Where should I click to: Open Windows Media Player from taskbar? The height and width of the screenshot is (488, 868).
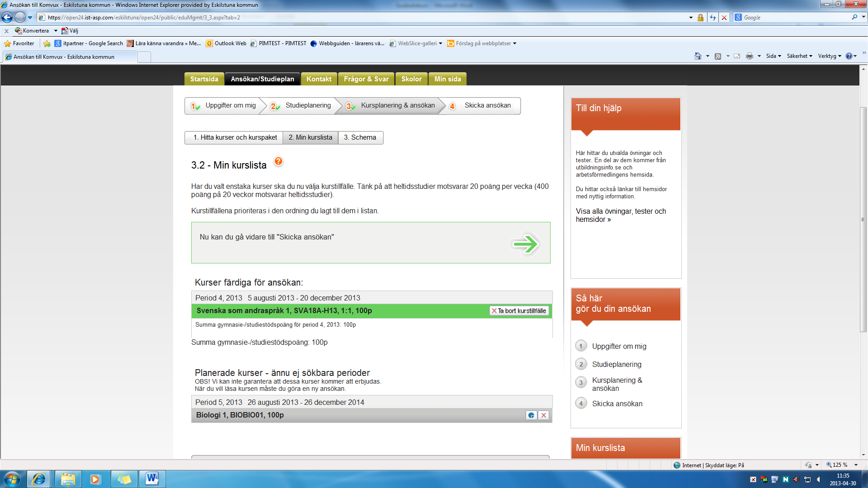[95, 479]
